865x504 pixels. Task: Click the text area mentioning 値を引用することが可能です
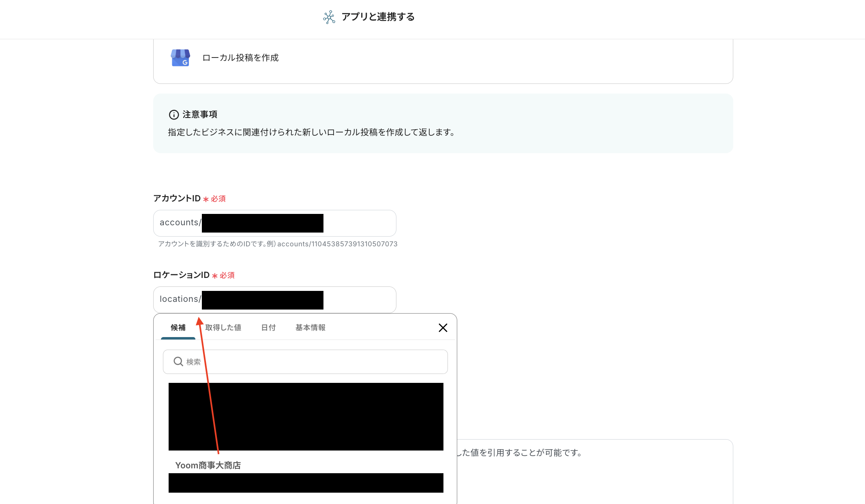click(x=523, y=453)
